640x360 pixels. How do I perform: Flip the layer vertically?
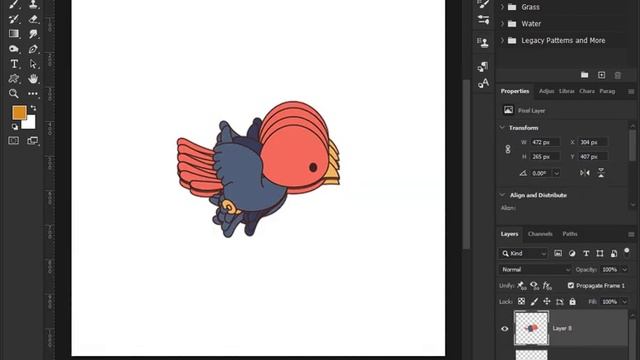[601, 173]
